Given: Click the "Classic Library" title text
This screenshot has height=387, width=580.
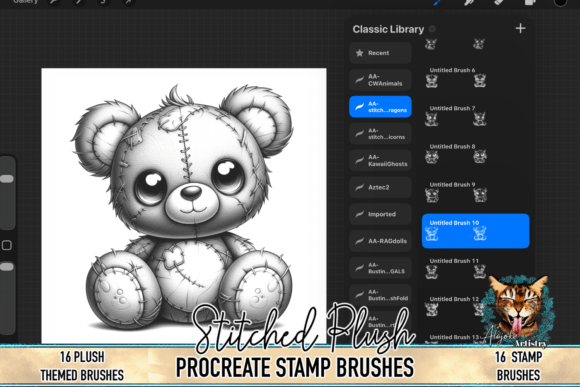Looking at the screenshot, I should pyautogui.click(x=388, y=29).
